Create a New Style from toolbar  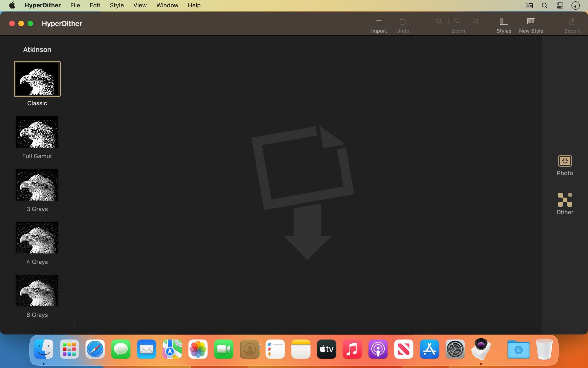coord(531,21)
